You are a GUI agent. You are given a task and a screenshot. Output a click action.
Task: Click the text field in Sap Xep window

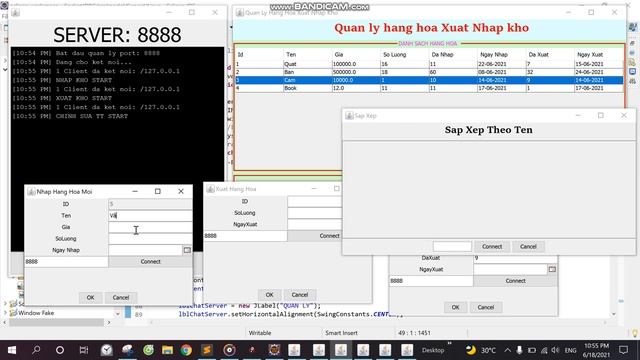click(x=452, y=247)
